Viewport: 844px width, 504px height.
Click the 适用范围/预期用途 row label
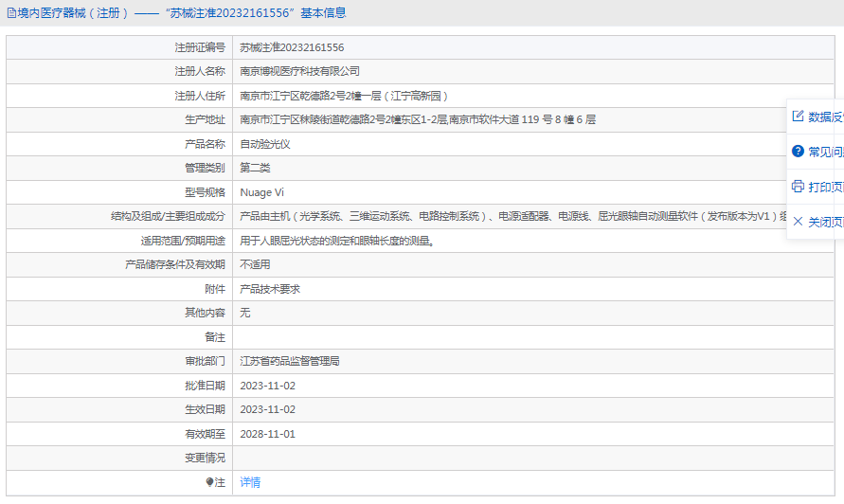pyautogui.click(x=183, y=241)
